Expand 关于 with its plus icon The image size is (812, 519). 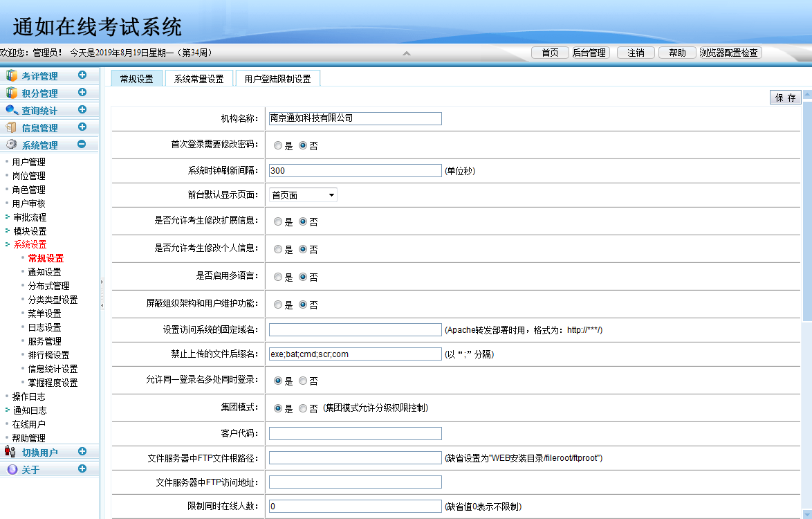82,468
